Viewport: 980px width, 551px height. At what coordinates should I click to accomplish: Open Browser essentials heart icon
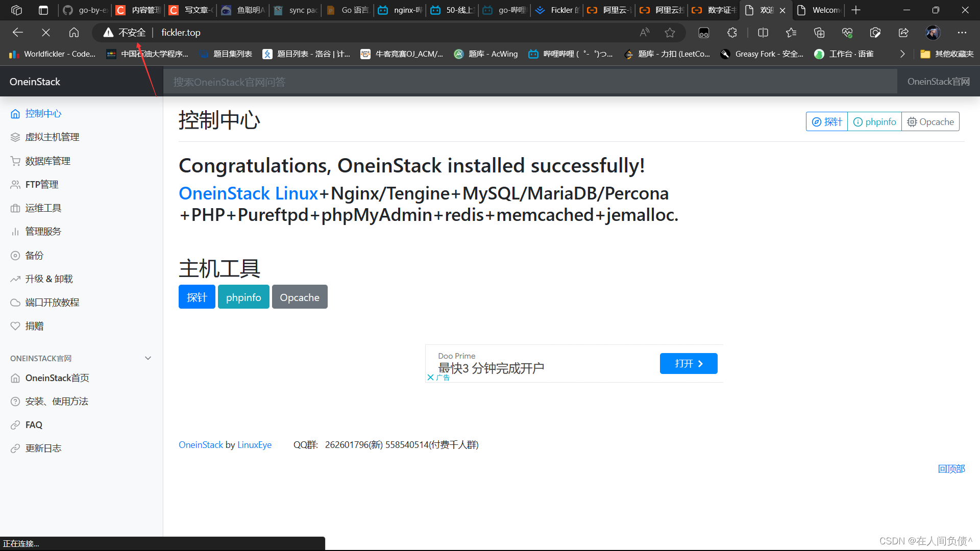[847, 33]
